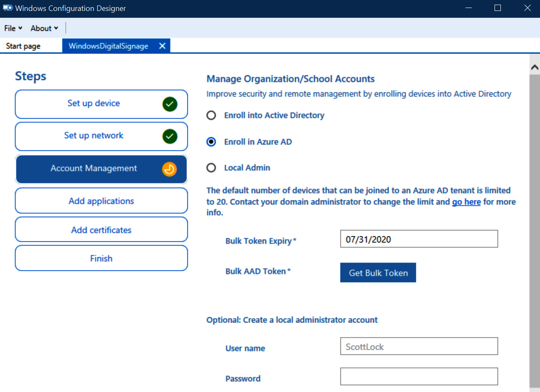Open the File menu

pyautogui.click(x=13, y=28)
